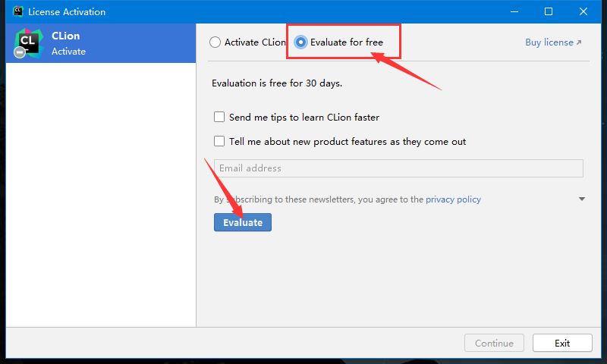Screen dimensions: 607x364
Task: Open the Buy license link
Action: coord(553,42)
